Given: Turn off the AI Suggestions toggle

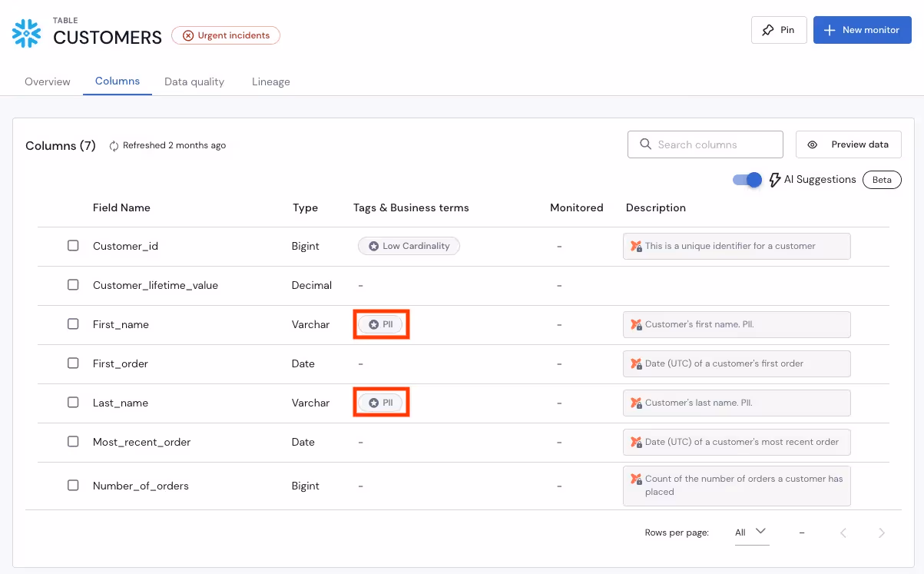Looking at the screenshot, I should [747, 180].
